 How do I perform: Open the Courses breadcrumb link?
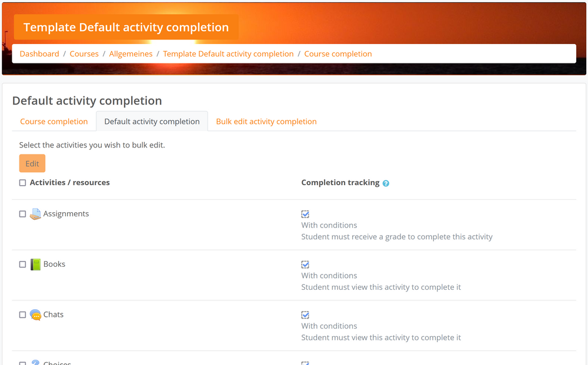[x=83, y=53]
